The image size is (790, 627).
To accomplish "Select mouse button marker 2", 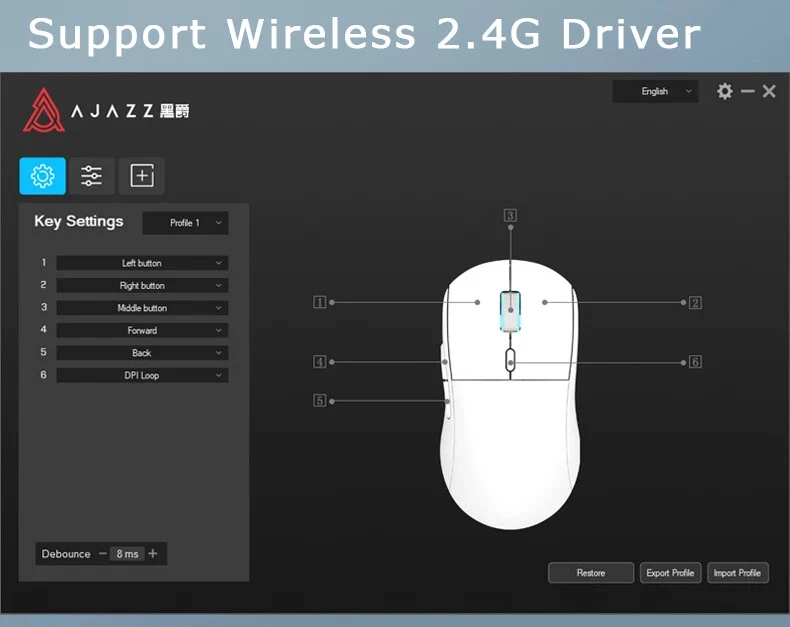I will 695,302.
